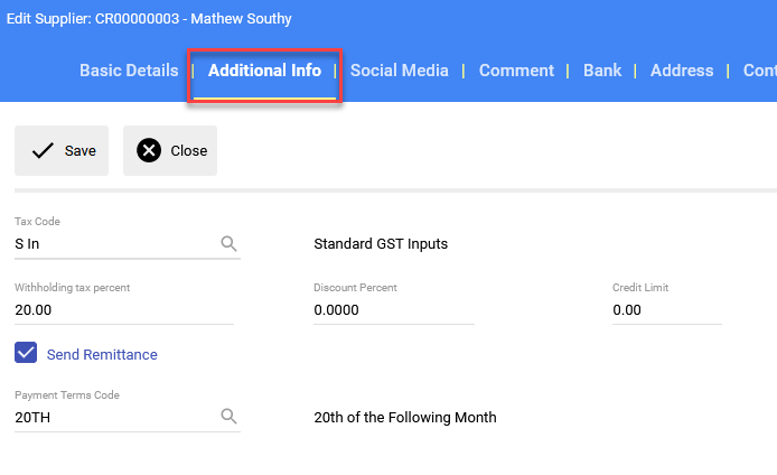
Task: Click the Save button
Action: pos(61,151)
